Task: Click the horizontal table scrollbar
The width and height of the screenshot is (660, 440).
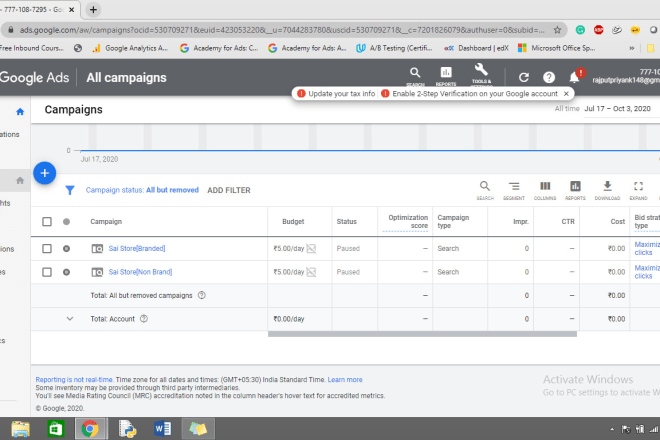Action: point(422,334)
